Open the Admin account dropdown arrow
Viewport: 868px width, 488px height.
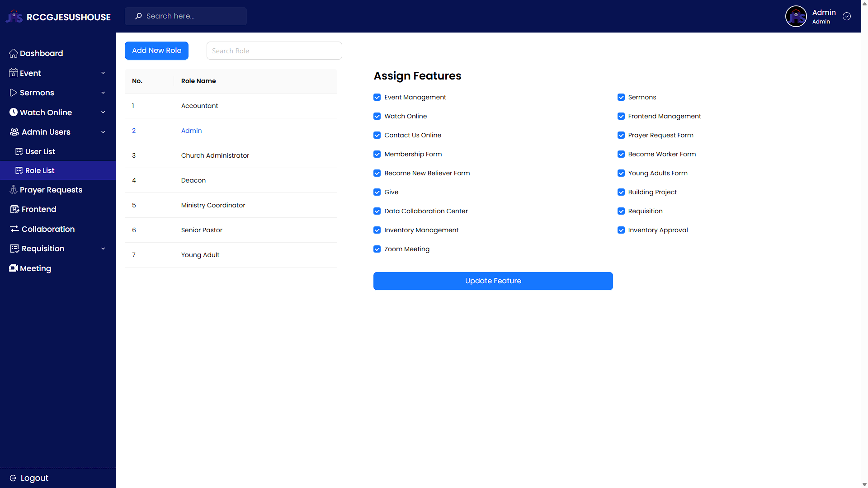[x=847, y=17]
